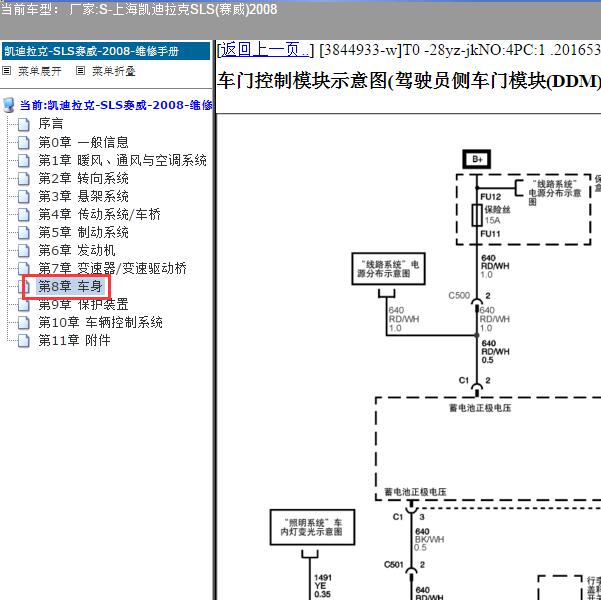Click the page icon beside 第5章 制动系统
Viewport: 601px width, 600px height.
click(x=24, y=233)
